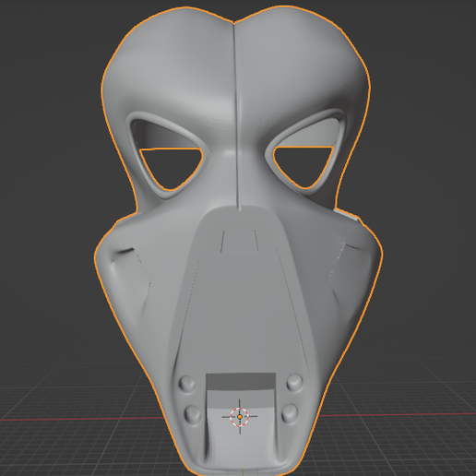Click the upper-left rivet bump on the snout
This screenshot has width=476, height=476.
click(x=187, y=384)
